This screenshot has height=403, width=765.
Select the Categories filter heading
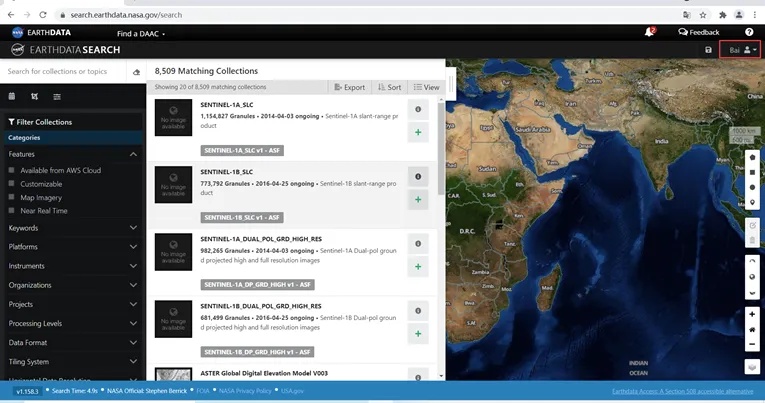73,138
